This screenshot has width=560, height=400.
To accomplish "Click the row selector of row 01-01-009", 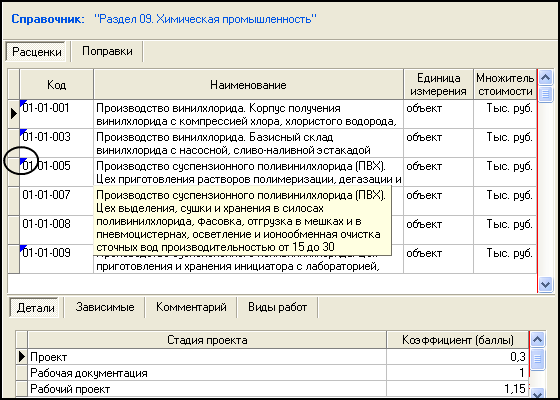I will (14, 259).
